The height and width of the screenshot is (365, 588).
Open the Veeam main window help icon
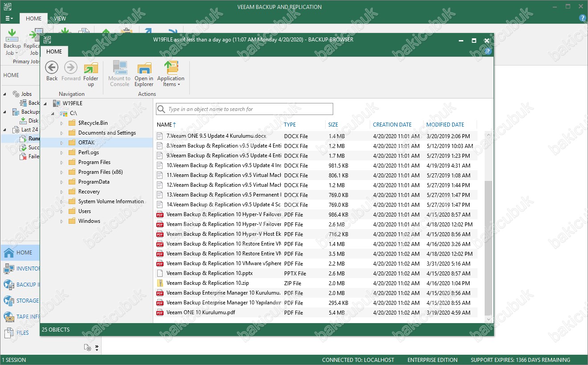tap(582, 18)
